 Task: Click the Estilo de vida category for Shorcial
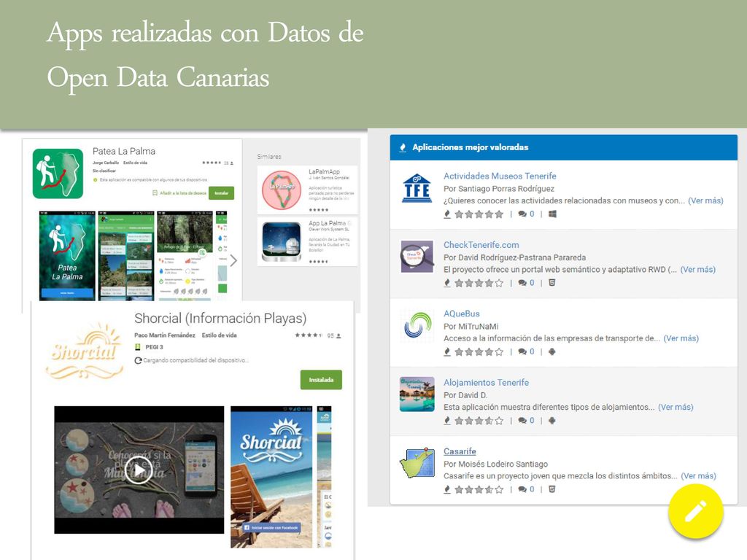pos(219,335)
